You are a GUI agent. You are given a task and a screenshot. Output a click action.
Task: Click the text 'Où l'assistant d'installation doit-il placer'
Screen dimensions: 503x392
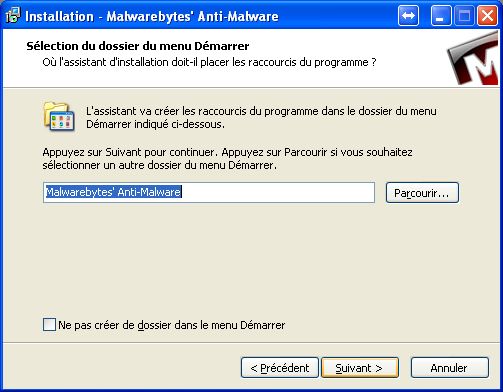[137, 62]
